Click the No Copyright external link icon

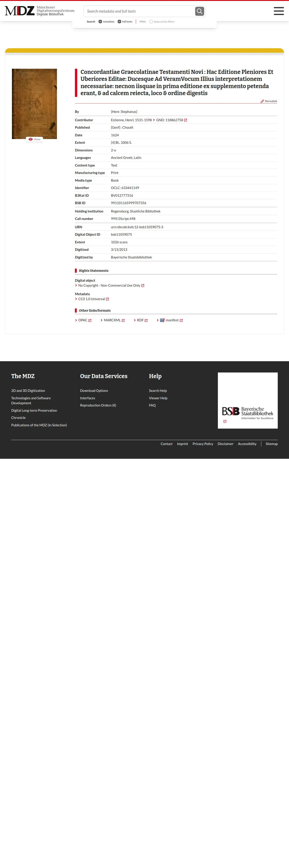pyautogui.click(x=143, y=286)
